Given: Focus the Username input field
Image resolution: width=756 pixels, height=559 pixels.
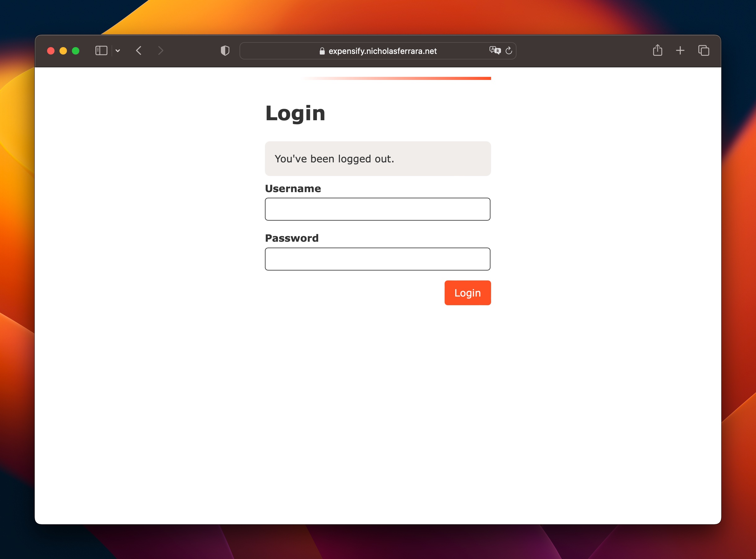Looking at the screenshot, I should point(377,209).
